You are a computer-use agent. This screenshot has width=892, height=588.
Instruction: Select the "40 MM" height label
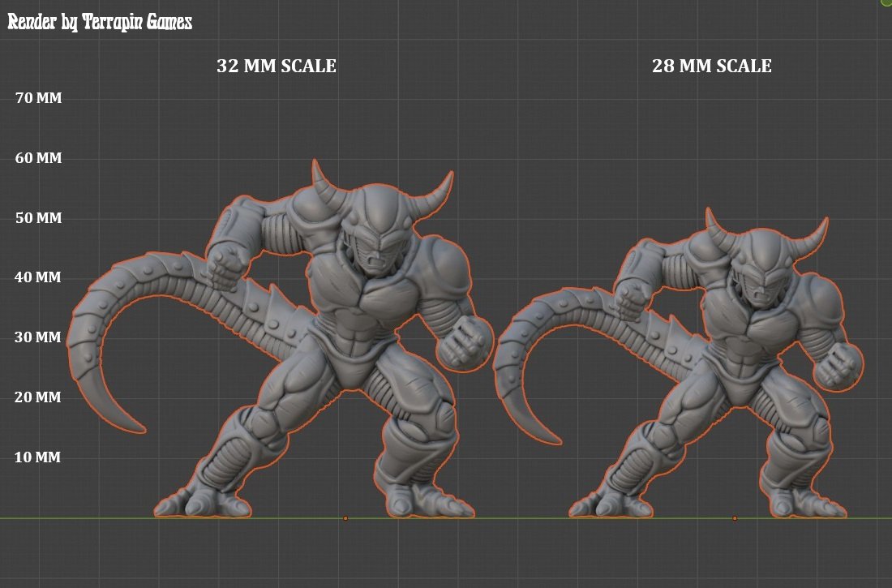(x=38, y=277)
